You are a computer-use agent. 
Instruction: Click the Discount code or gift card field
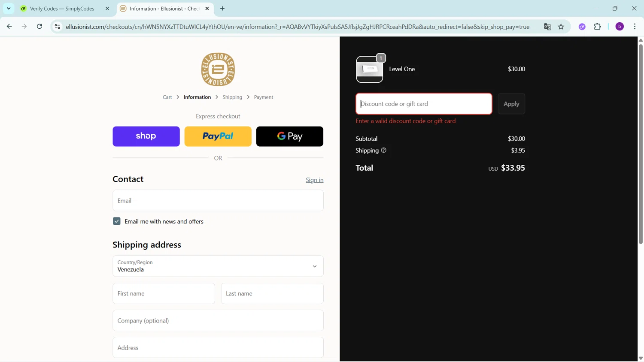(x=424, y=104)
